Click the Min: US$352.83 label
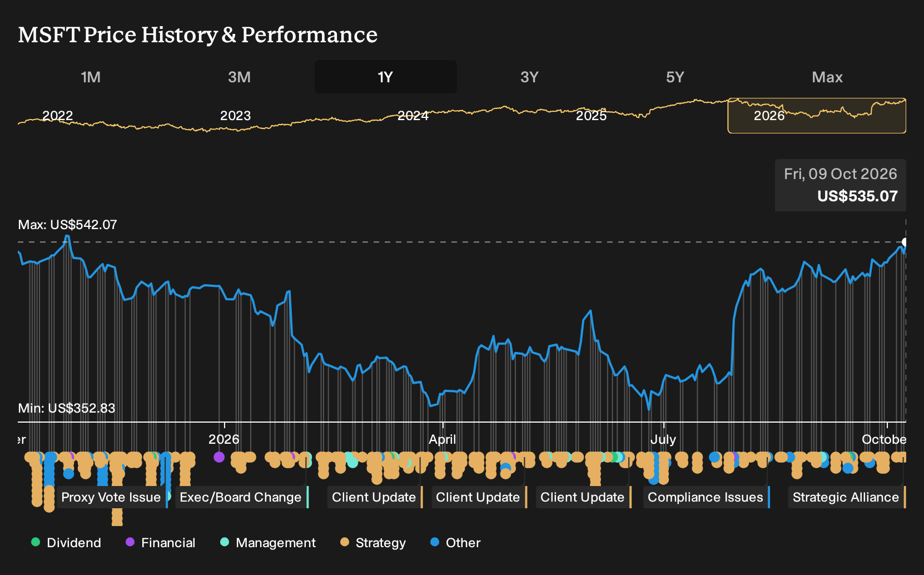 67,408
